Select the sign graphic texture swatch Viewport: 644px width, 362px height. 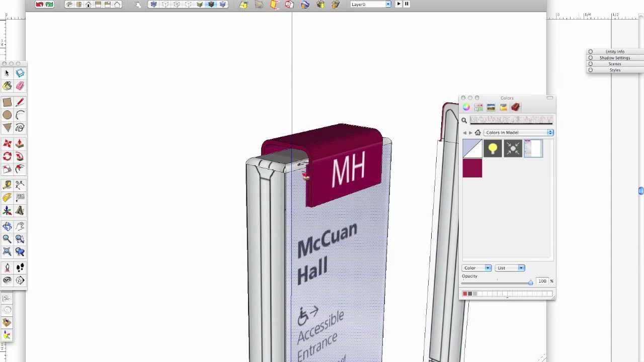533,149
